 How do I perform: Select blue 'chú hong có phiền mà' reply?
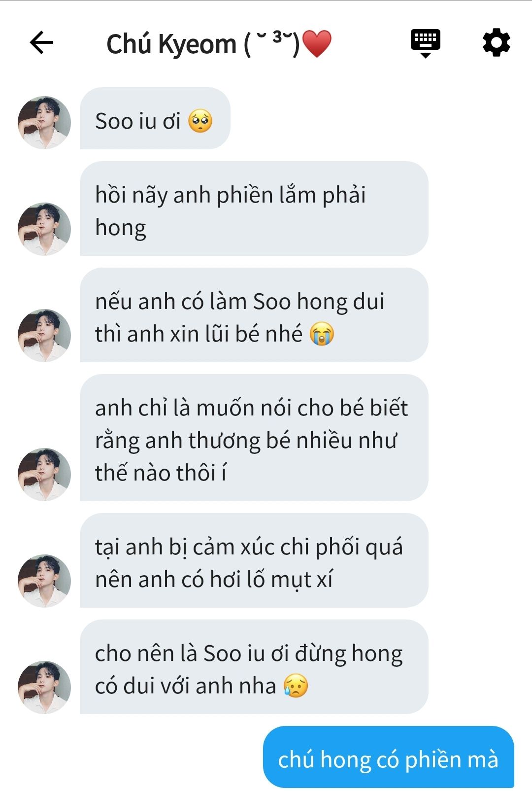(389, 757)
